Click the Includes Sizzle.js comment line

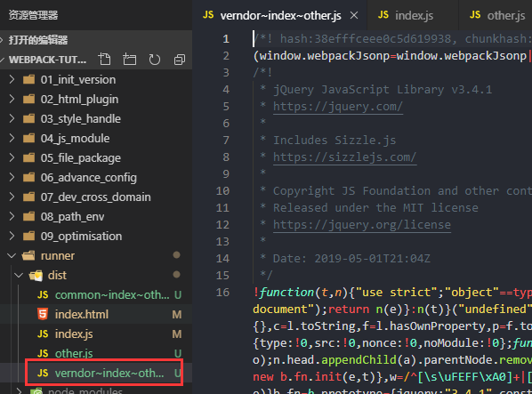click(x=335, y=140)
